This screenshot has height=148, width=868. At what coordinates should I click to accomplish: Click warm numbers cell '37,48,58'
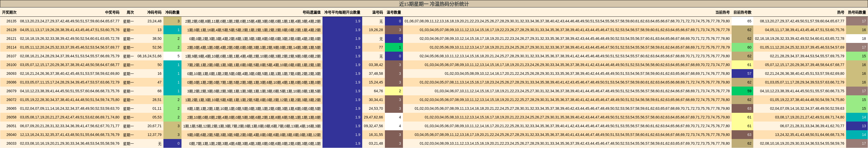coord(376,73)
